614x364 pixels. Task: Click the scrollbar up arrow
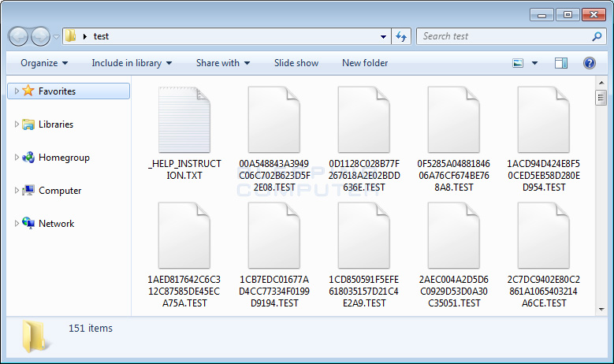[x=601, y=83]
